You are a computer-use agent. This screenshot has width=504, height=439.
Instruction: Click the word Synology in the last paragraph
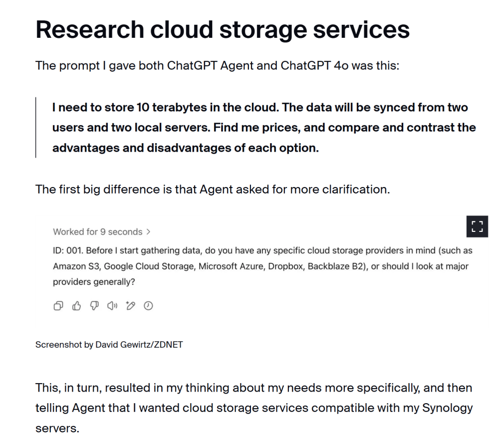pos(447,408)
